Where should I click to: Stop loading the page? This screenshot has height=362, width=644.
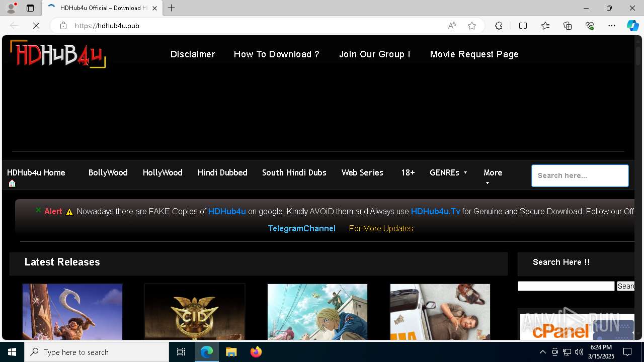point(36,26)
